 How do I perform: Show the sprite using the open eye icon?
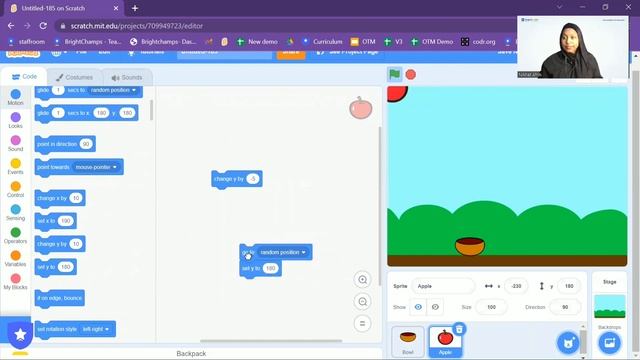pyautogui.click(x=418, y=307)
